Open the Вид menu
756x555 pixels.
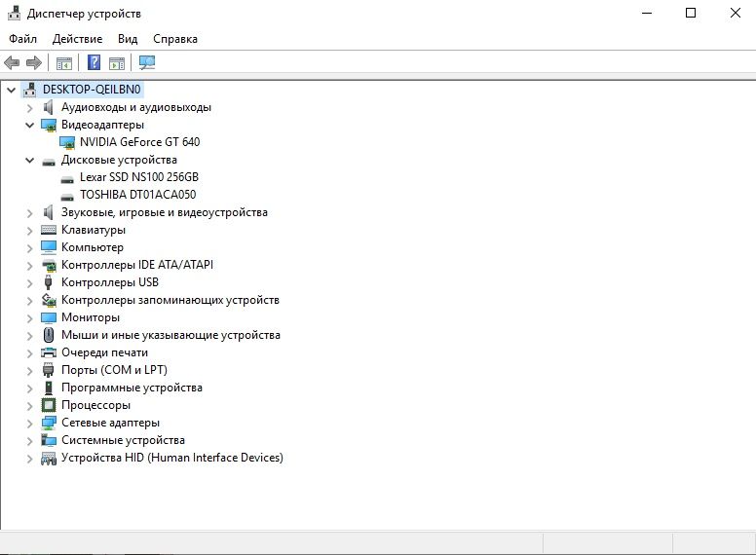[128, 39]
